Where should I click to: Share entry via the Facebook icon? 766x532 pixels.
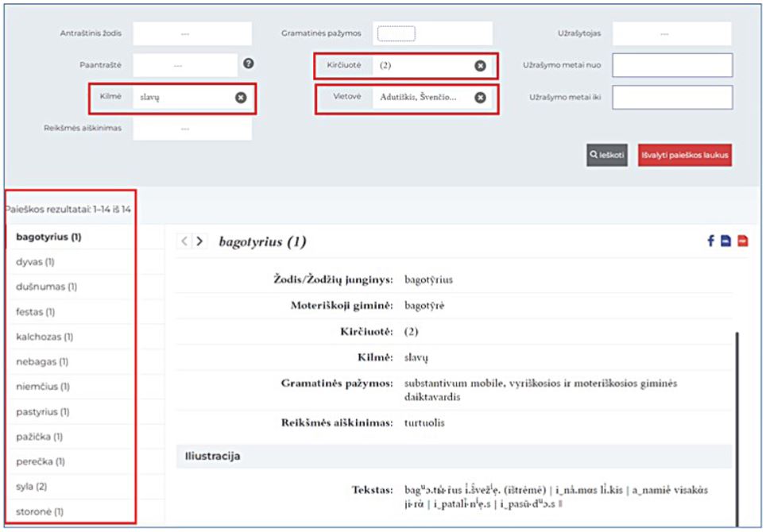click(x=710, y=241)
